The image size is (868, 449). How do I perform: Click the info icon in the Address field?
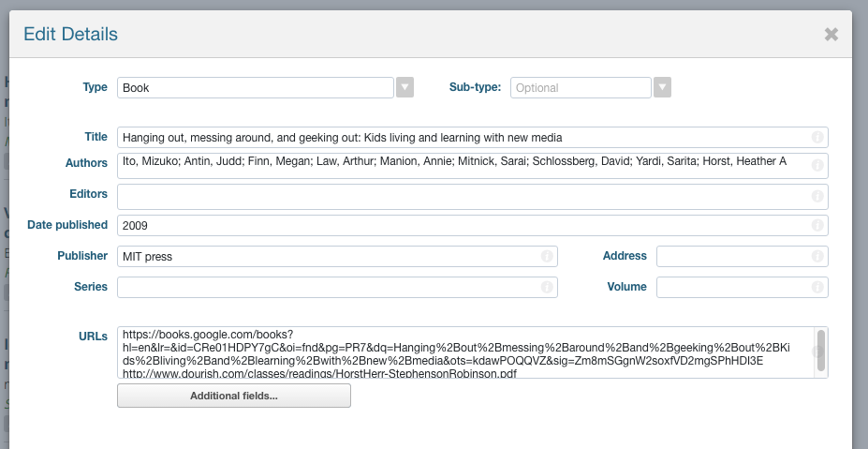pos(817,257)
